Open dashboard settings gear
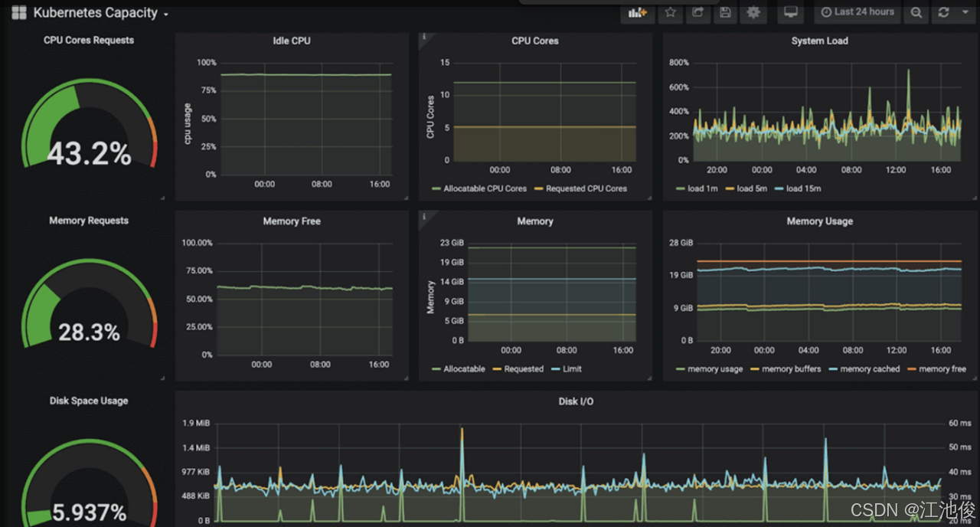The height and width of the screenshot is (527, 980). click(x=753, y=12)
